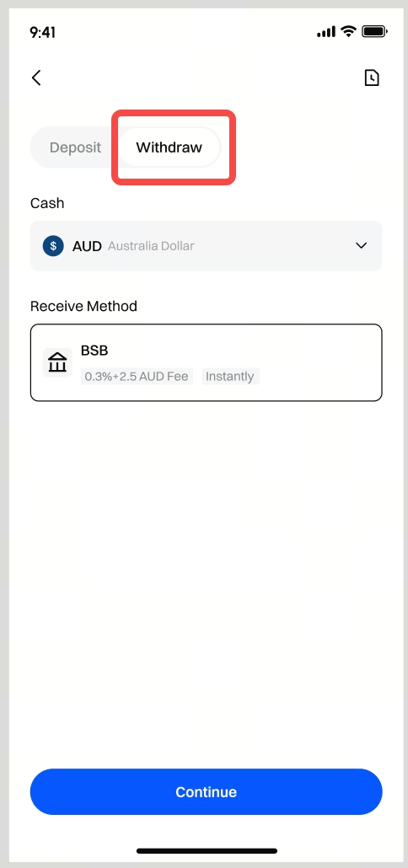The height and width of the screenshot is (868, 408).
Task: Tap the home indicator bar
Action: coord(207,851)
